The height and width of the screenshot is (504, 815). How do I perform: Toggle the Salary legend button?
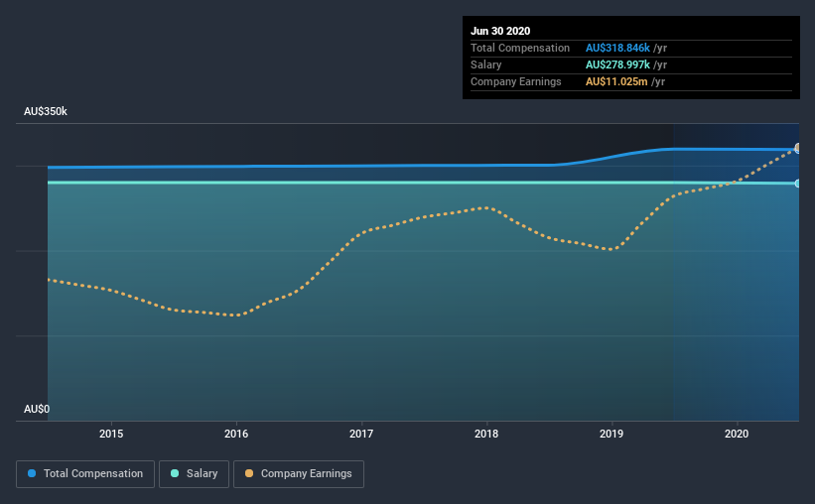click(194, 474)
